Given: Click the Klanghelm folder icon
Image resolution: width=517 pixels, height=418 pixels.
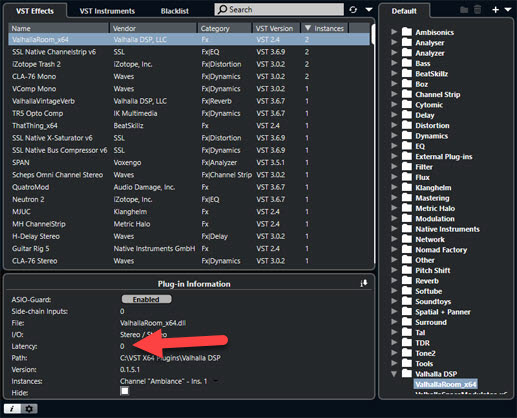Looking at the screenshot, I should 407,187.
